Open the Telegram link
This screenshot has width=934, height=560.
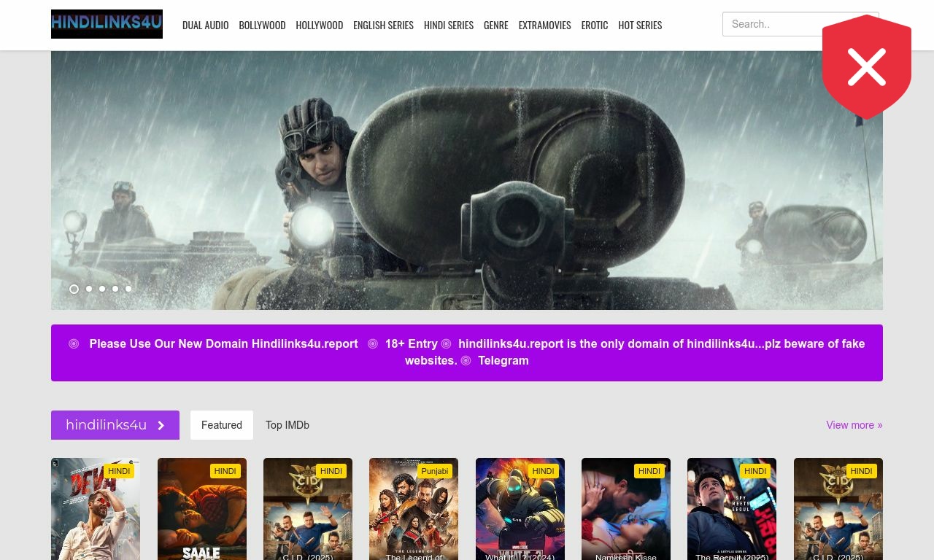(x=503, y=360)
